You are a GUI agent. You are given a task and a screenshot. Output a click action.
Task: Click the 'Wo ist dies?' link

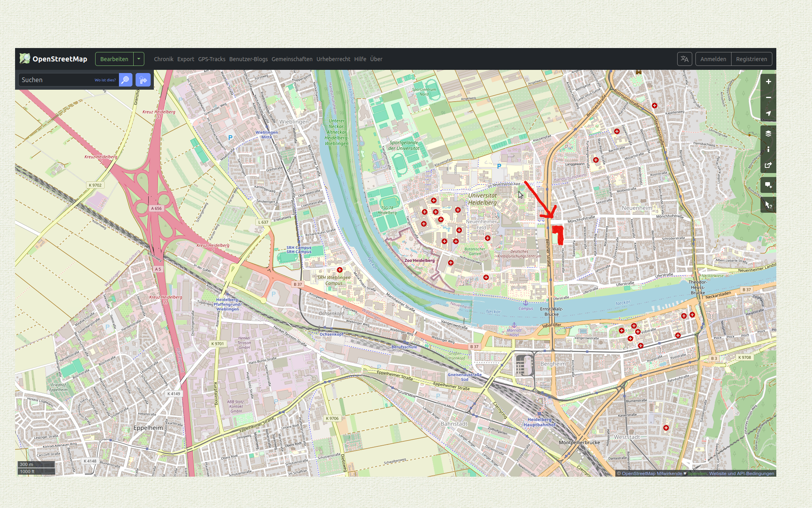click(x=105, y=80)
